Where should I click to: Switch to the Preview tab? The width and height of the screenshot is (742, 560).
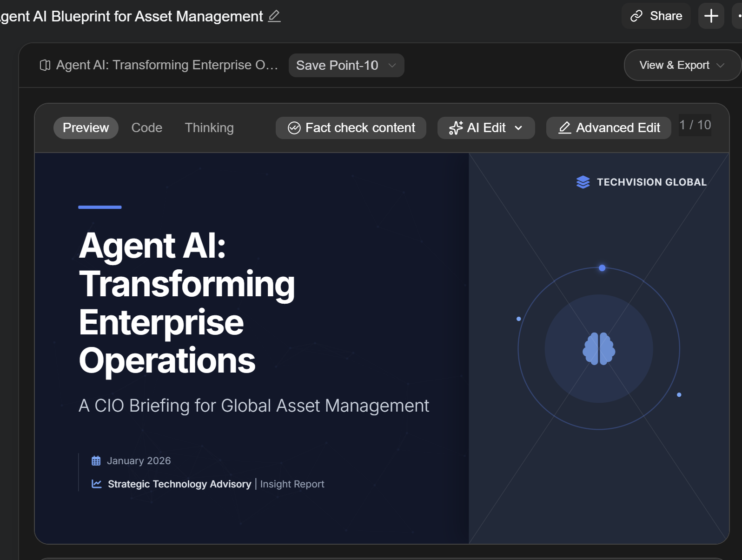point(86,128)
